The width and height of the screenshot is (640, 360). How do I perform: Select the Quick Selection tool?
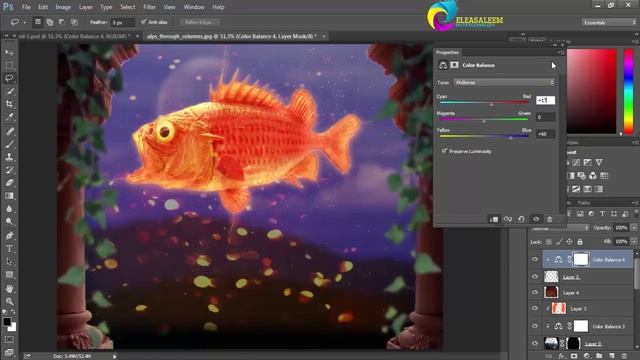[9, 91]
